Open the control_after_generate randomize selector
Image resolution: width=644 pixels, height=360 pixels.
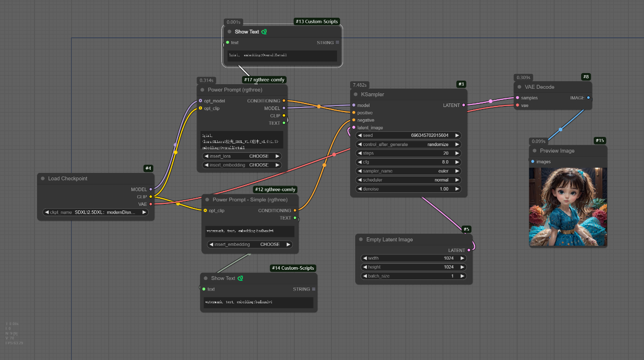point(408,145)
